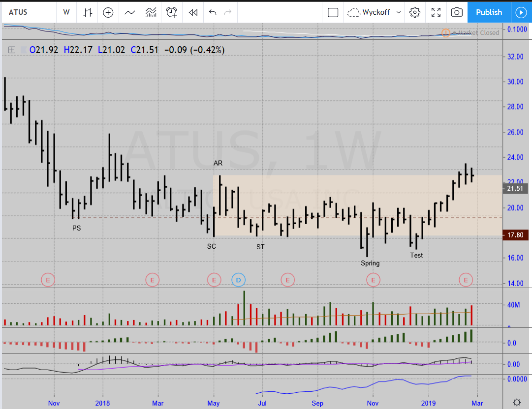The image size is (532, 409).
Task: Click the Compare or add symbol icon
Action: [108, 12]
